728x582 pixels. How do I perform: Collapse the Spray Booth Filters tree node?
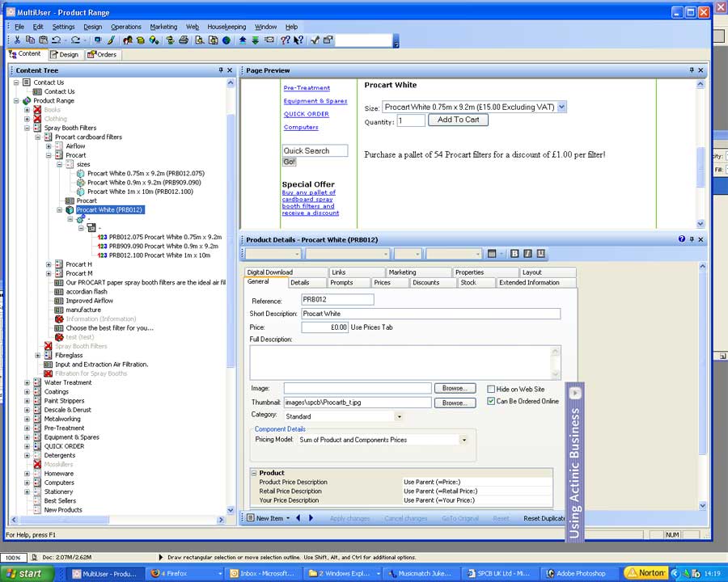[x=27, y=128]
